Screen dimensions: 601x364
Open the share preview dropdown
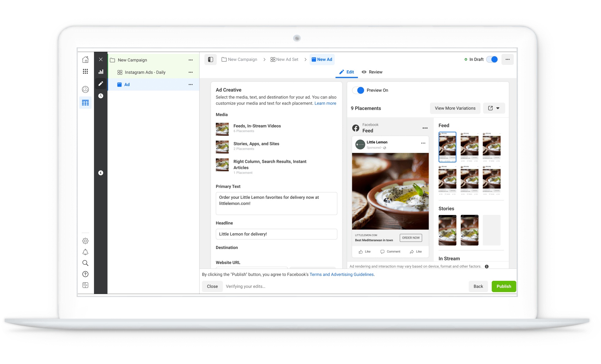coord(494,108)
